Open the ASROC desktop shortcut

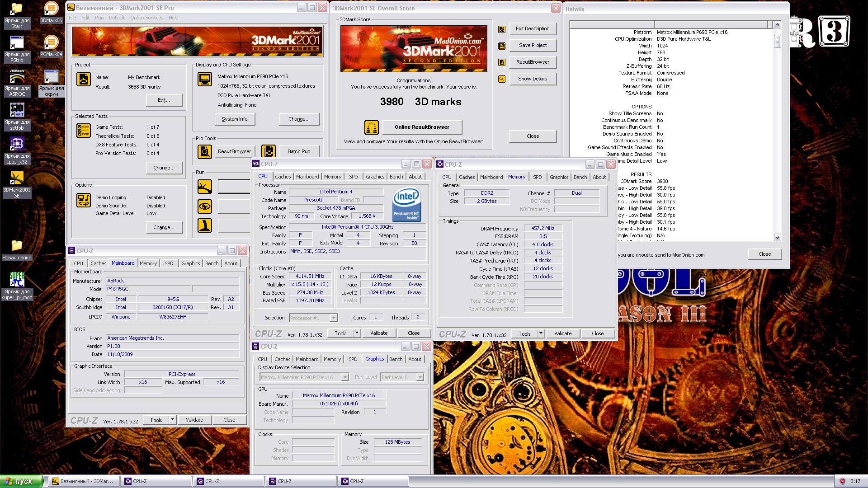(17, 83)
